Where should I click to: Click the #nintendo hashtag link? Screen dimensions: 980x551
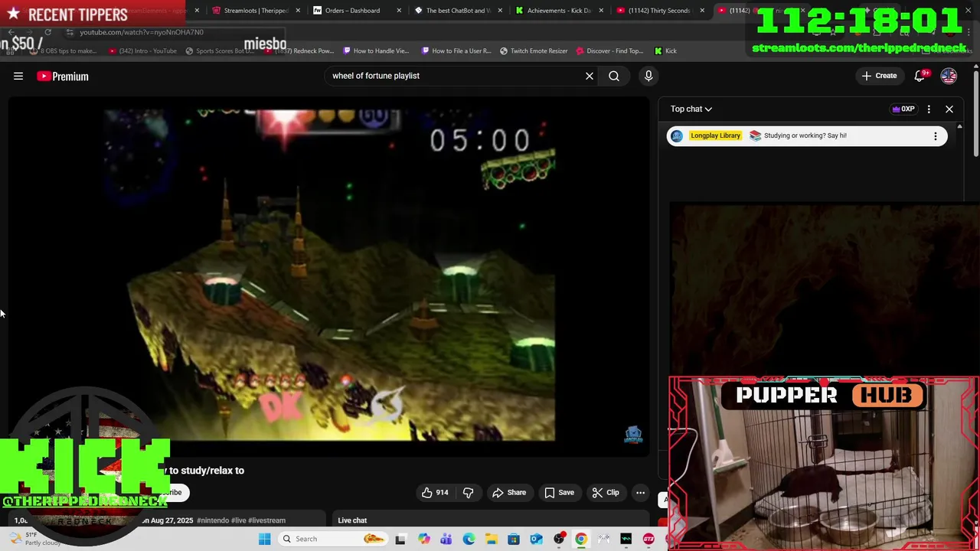213,520
